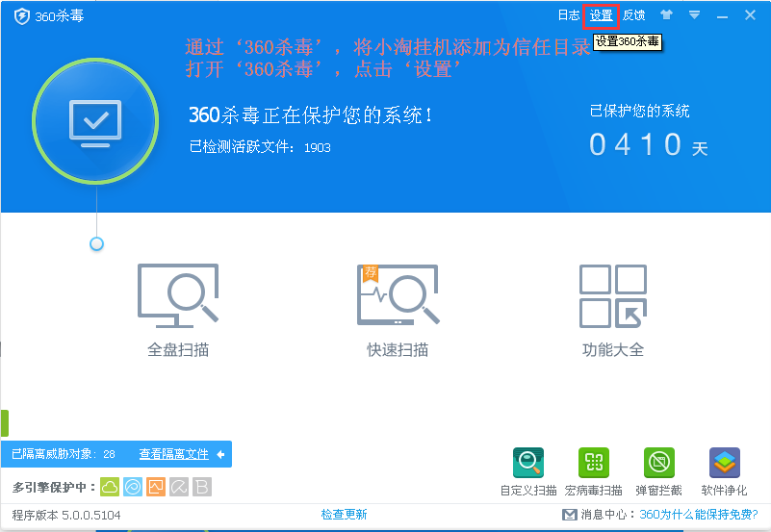Click the 全盘扫描 label

pyautogui.click(x=178, y=350)
